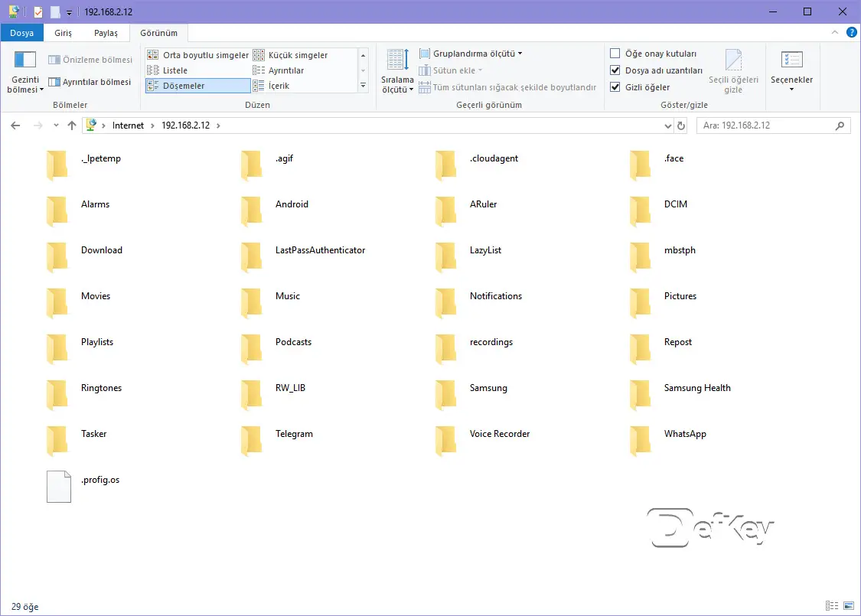Image resolution: width=861 pixels, height=616 pixels.
Task: Click 192.168.2.12 in the address path
Action: 186,125
